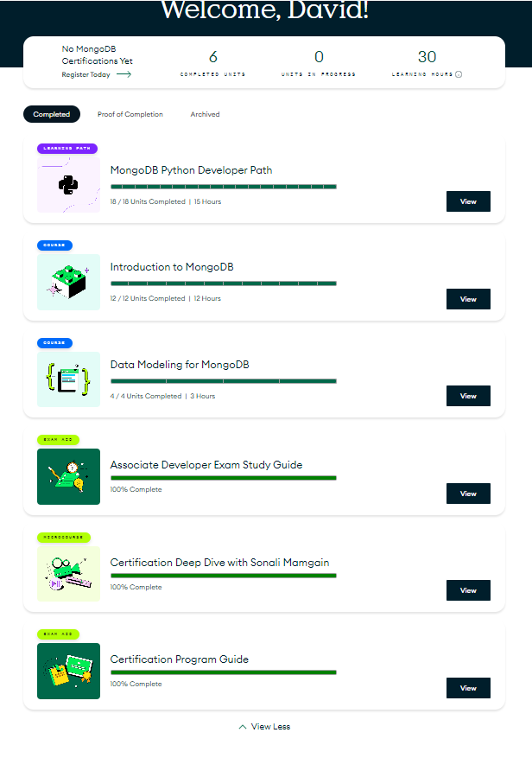The width and height of the screenshot is (532, 758).
Task: Click the Python Developer Path thumbnail
Action: pyautogui.click(x=68, y=184)
